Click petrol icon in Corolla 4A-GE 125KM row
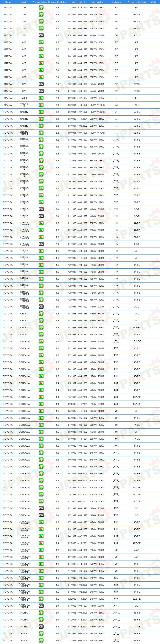 [x=41, y=425]
